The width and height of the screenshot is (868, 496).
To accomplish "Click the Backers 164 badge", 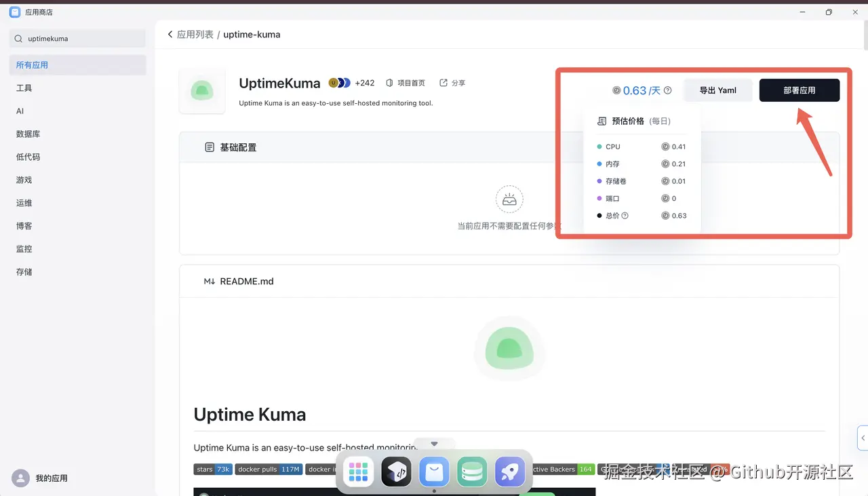I will pyautogui.click(x=561, y=469).
